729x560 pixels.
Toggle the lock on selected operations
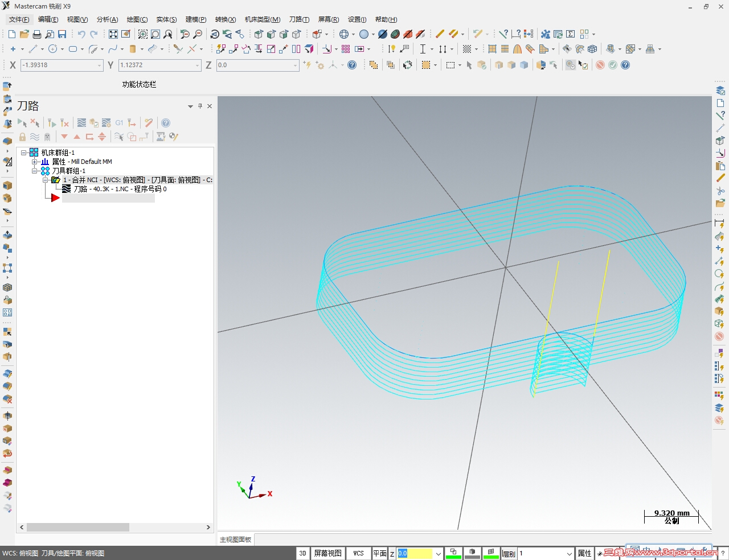pyautogui.click(x=22, y=137)
